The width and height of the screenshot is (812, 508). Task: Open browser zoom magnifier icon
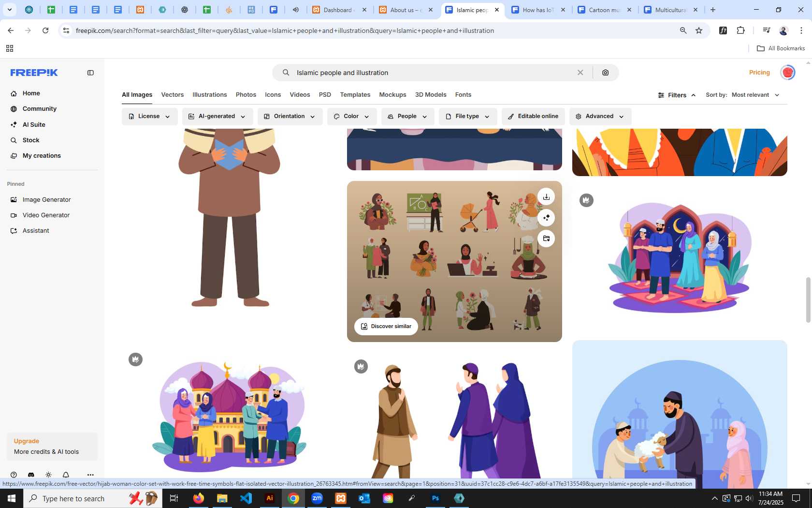(x=683, y=30)
